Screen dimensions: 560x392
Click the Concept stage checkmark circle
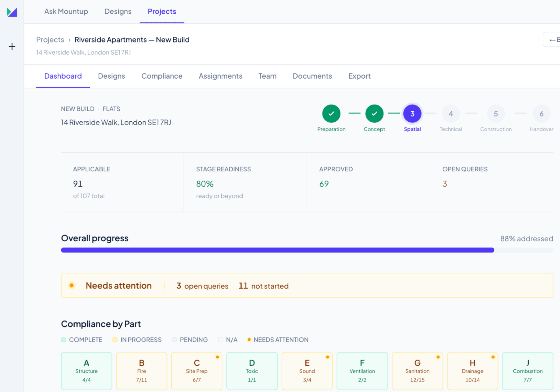point(374,113)
